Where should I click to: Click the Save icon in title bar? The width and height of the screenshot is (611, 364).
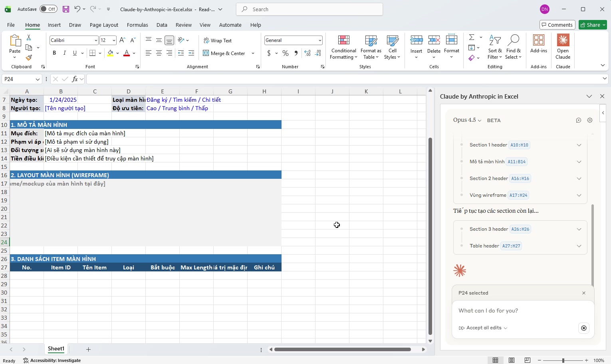coord(66,9)
